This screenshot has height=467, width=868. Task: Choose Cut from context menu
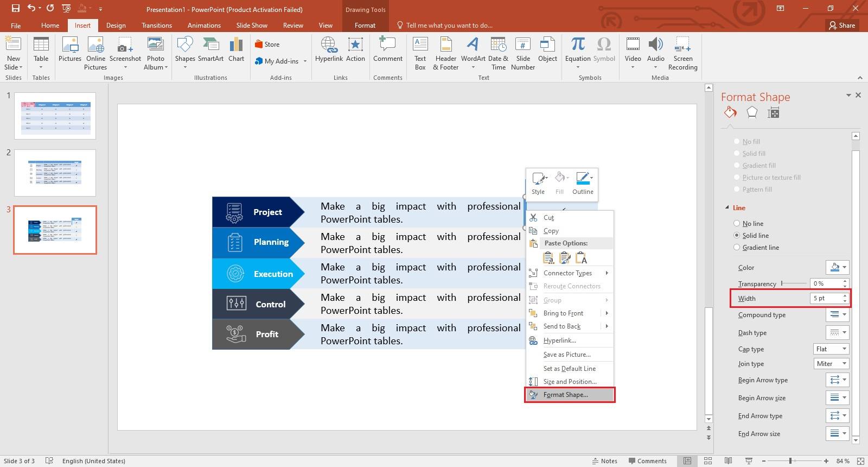click(x=570, y=217)
